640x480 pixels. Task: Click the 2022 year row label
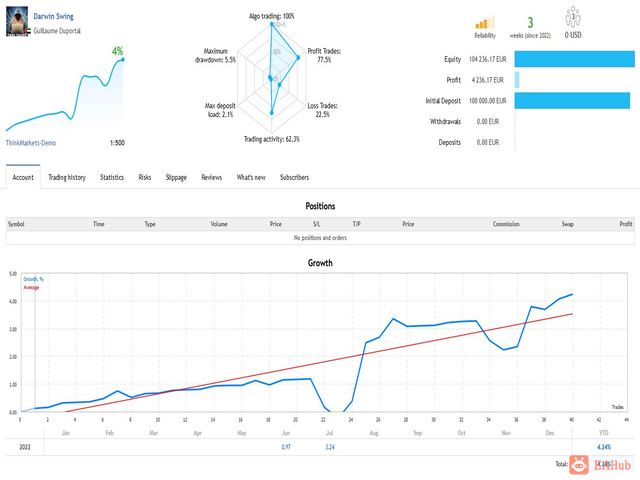pos(25,447)
